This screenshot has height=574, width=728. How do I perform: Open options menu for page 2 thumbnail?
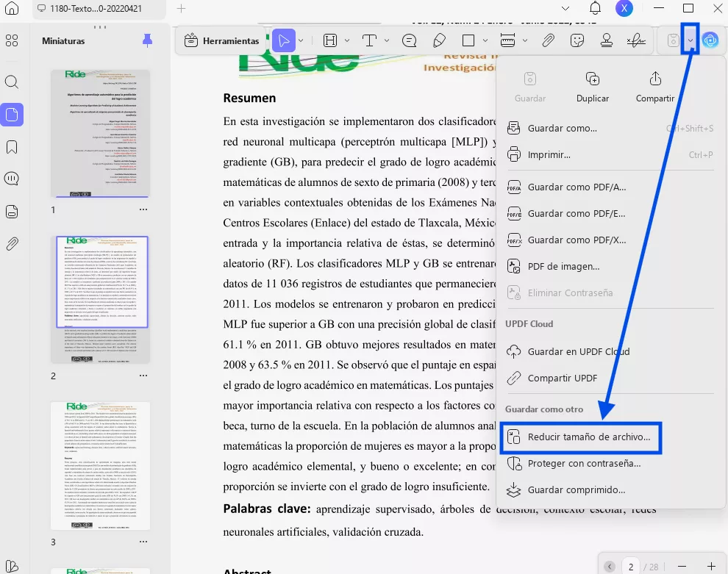(x=143, y=376)
